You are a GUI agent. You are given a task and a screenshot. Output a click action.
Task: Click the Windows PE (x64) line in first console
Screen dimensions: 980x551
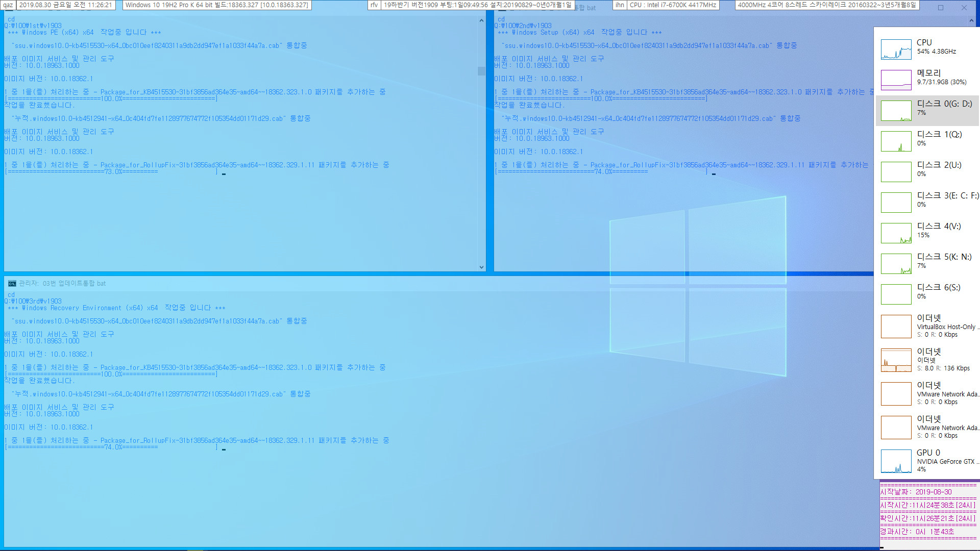(84, 32)
